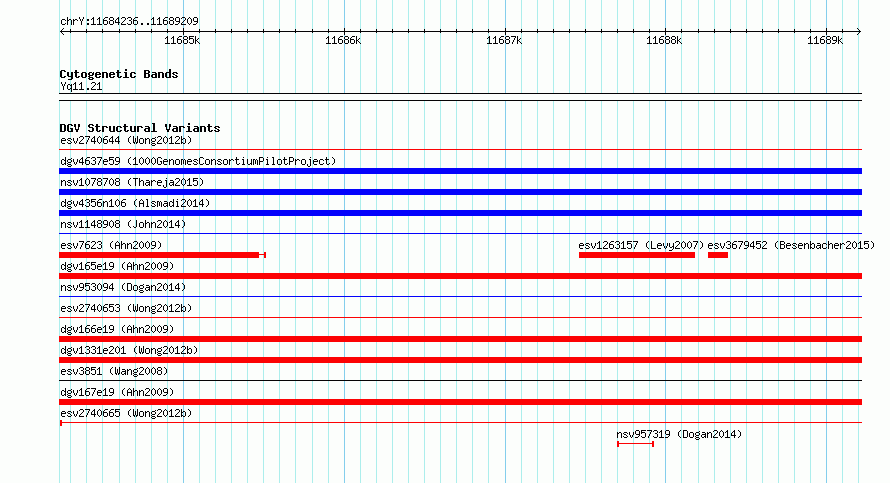The image size is (890, 483).
Task: Click the right arrow end of the ruler
Action: click(859, 31)
